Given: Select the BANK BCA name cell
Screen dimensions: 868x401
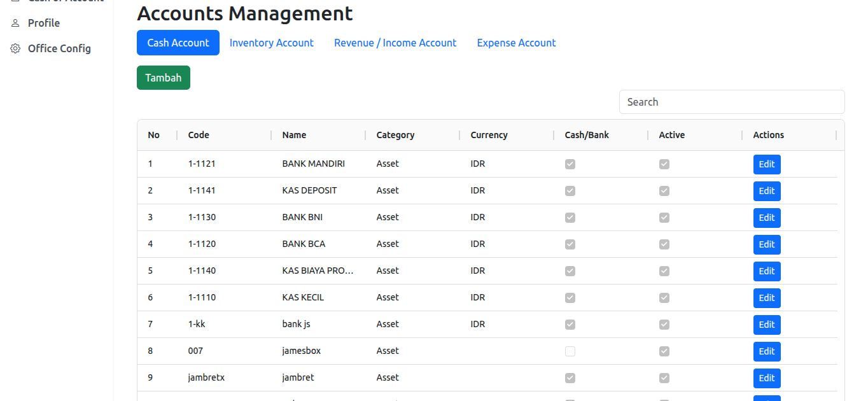Looking at the screenshot, I should pyautogui.click(x=304, y=244).
